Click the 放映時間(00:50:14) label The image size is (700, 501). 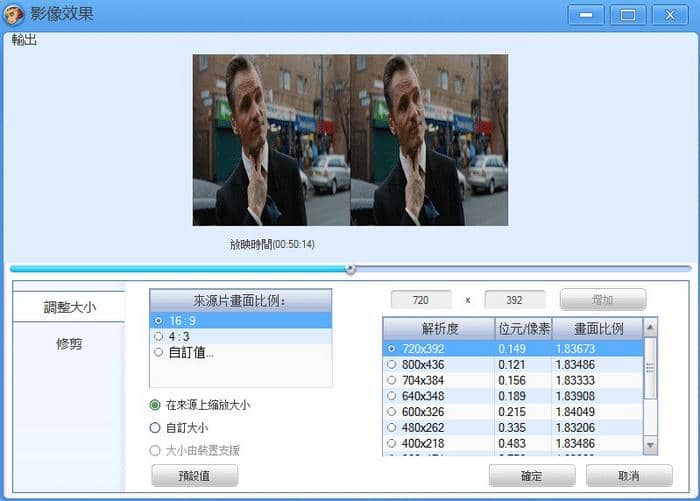pos(272,244)
